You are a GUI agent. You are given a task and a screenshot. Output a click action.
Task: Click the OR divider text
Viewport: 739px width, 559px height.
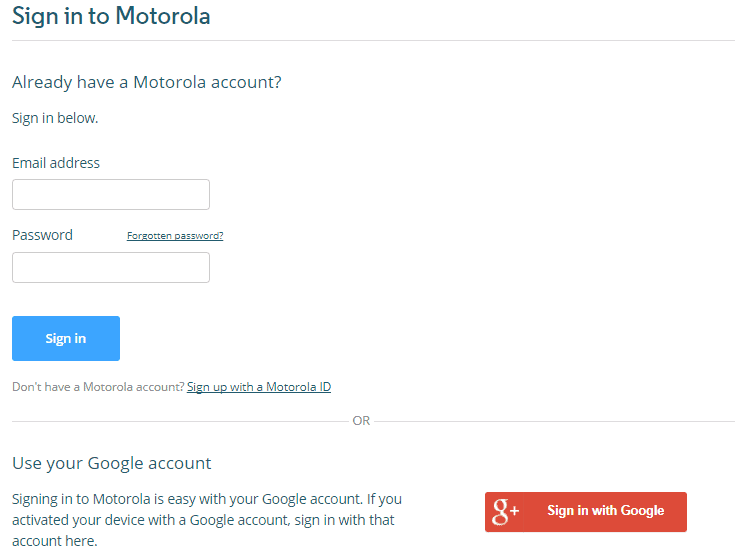coord(361,421)
